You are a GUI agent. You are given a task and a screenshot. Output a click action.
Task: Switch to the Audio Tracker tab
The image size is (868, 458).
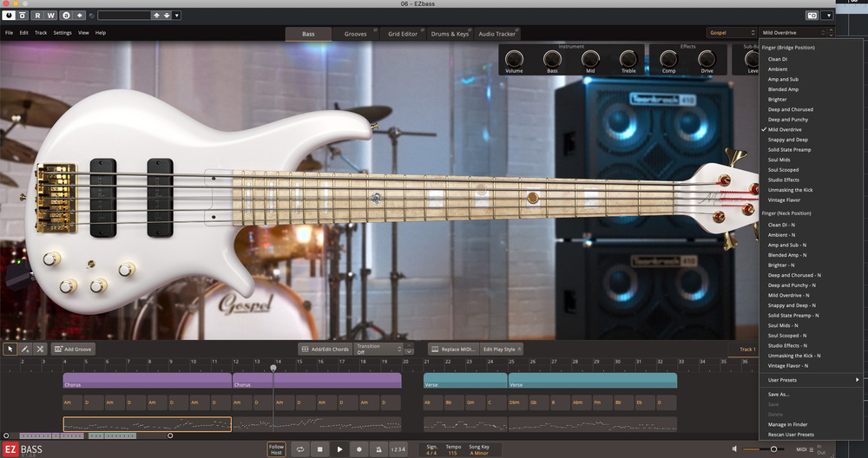point(496,34)
